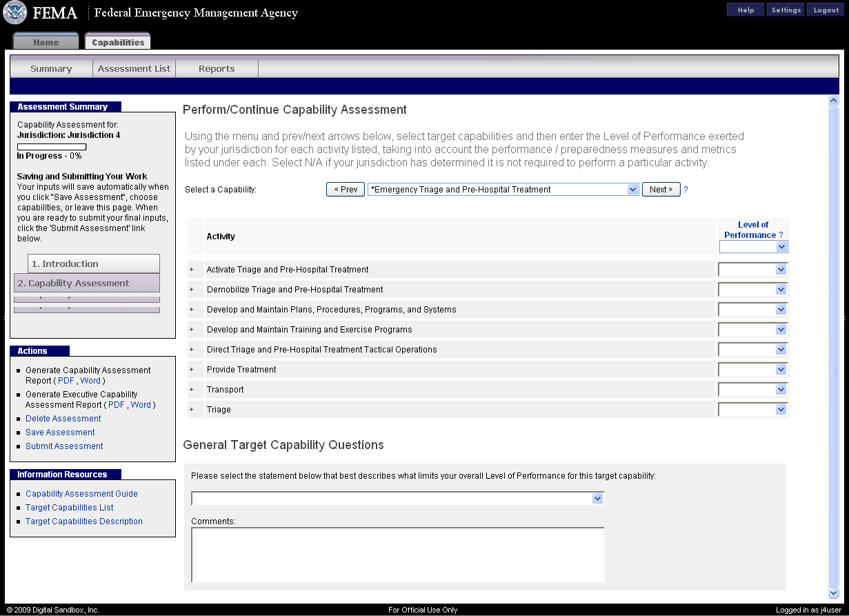This screenshot has width=849, height=616.
Task: Download Executive Capability Assessment Report Word
Action: click(141, 405)
